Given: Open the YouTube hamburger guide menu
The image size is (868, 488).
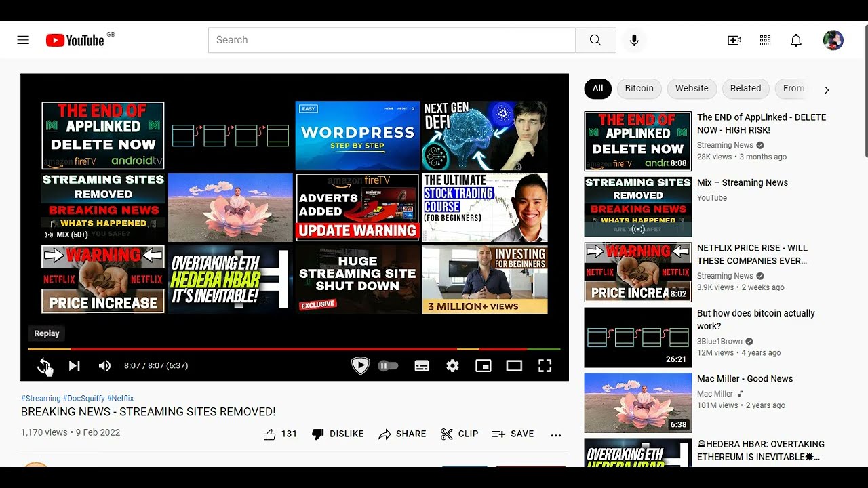Looking at the screenshot, I should pyautogui.click(x=23, y=40).
